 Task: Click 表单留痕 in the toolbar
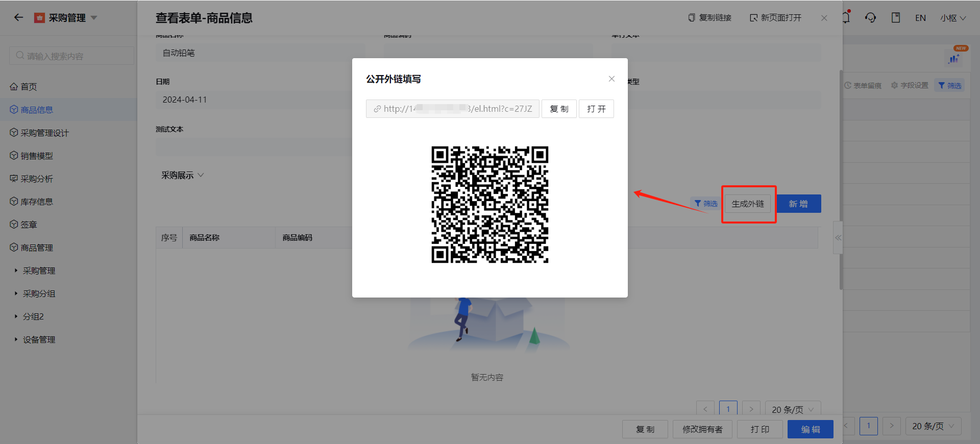[863, 85]
